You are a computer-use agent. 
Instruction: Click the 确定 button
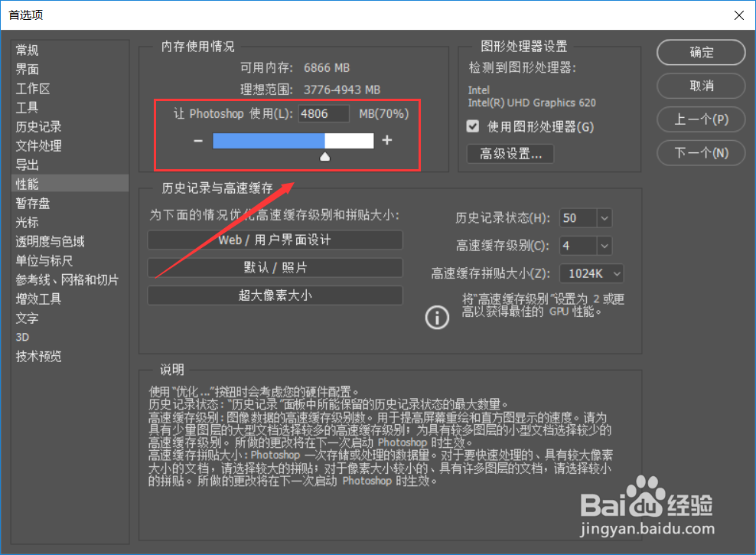pyautogui.click(x=701, y=52)
